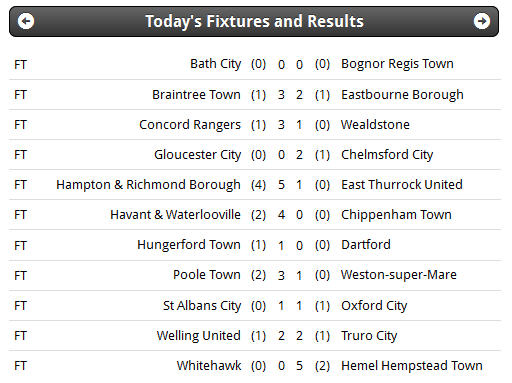Viewport: 512px width, 383px height.
Task: Open Bognor Regis Town team link
Action: click(397, 64)
